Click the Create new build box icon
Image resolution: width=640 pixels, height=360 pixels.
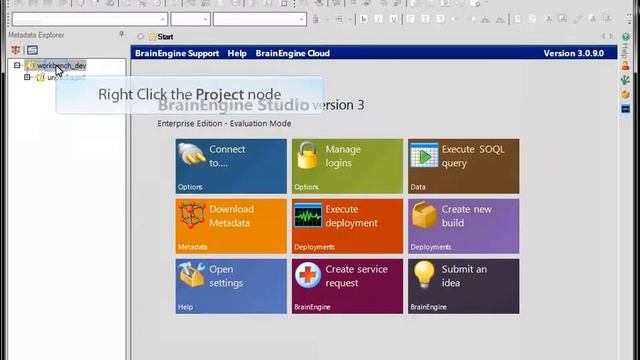424,215
